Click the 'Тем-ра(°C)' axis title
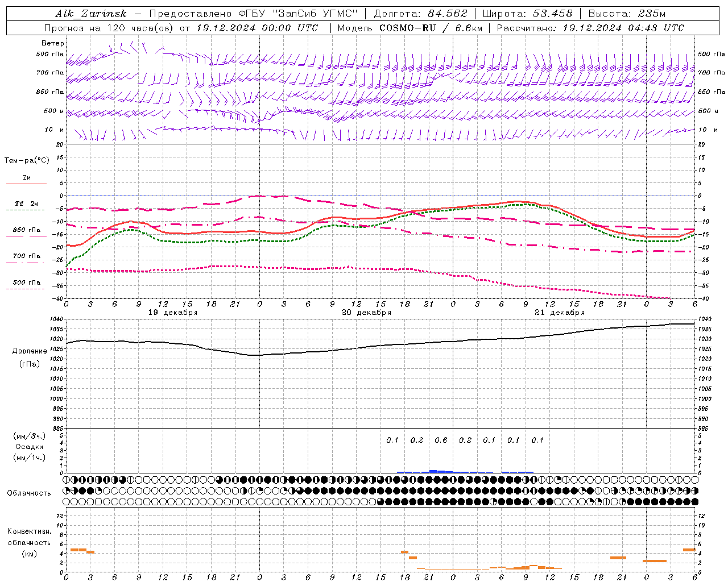This screenshot has width=728, height=582. click(27, 161)
